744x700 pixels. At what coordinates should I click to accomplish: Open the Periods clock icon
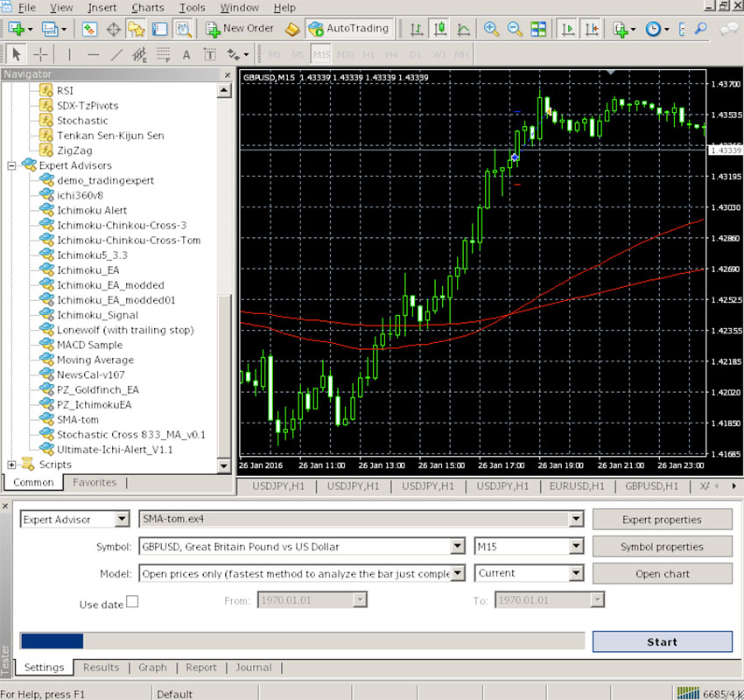click(x=653, y=28)
